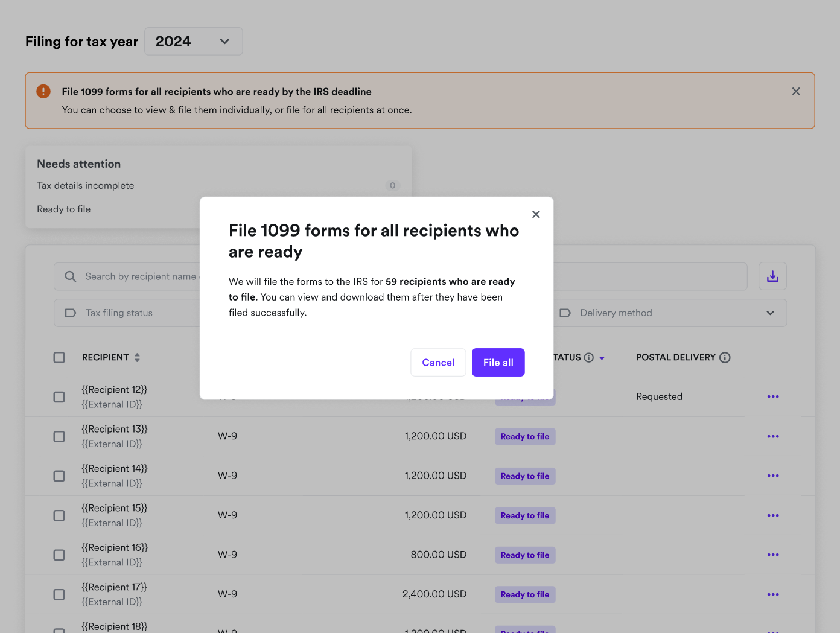Click the alert icon in the deadline banner
Screen dimensions: 840x633
(x=43, y=91)
